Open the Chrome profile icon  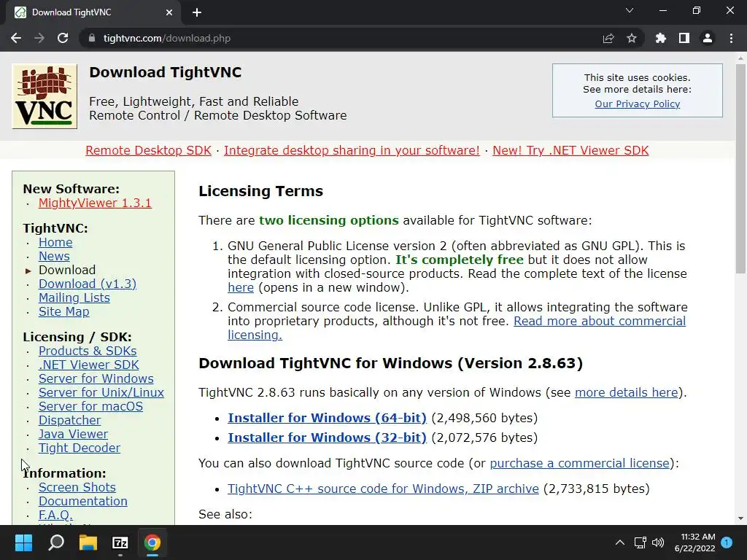[708, 38]
